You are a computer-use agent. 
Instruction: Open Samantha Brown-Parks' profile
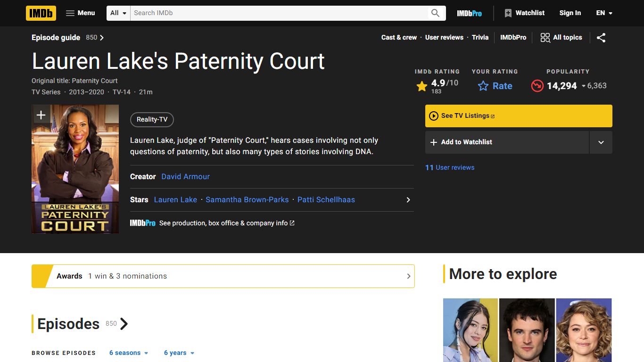(247, 200)
